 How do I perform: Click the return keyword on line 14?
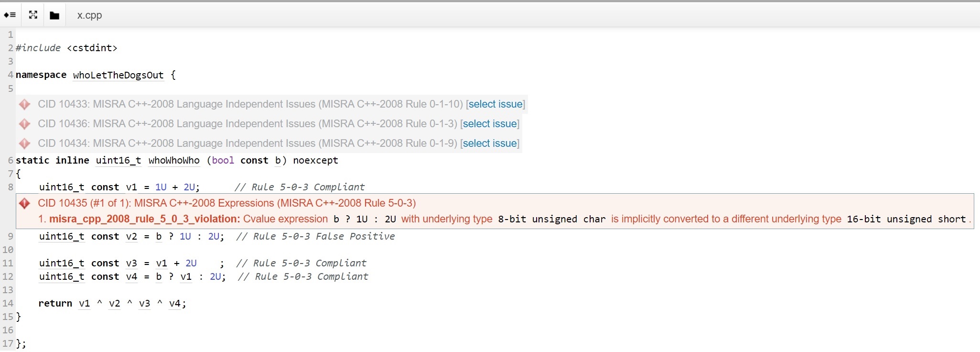(55, 303)
